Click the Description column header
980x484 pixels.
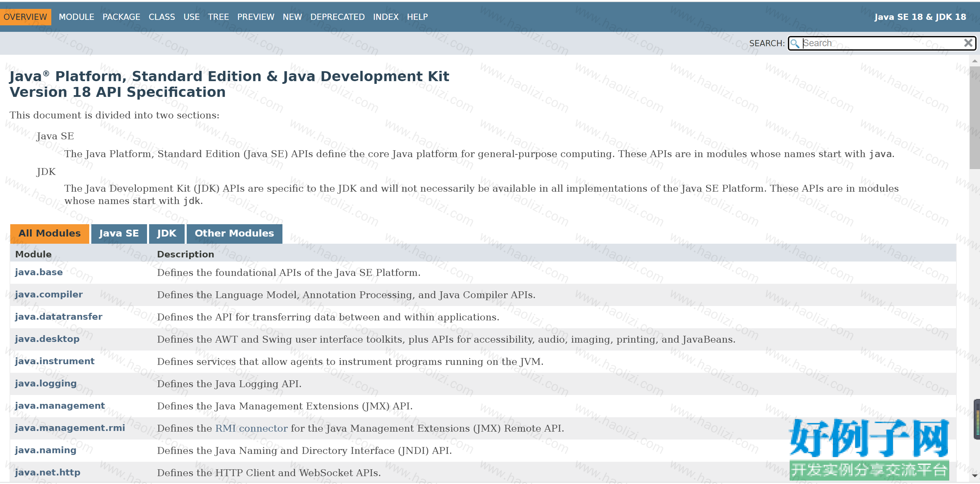[186, 254]
